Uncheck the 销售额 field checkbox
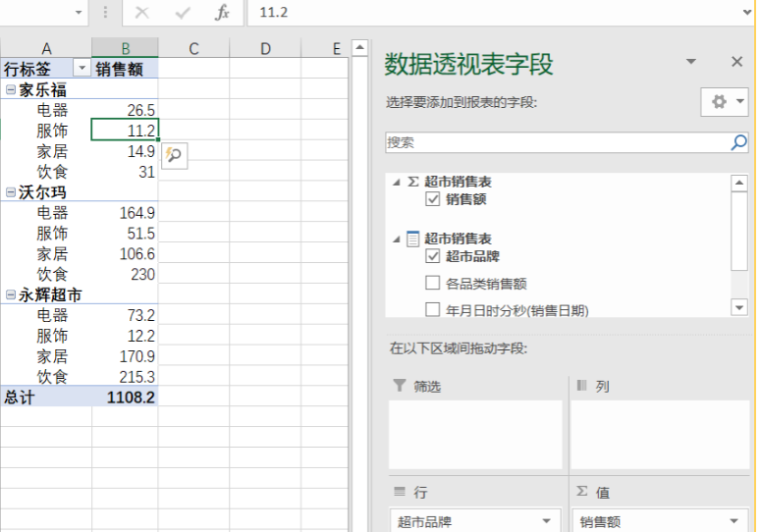The image size is (761, 532). point(432,199)
